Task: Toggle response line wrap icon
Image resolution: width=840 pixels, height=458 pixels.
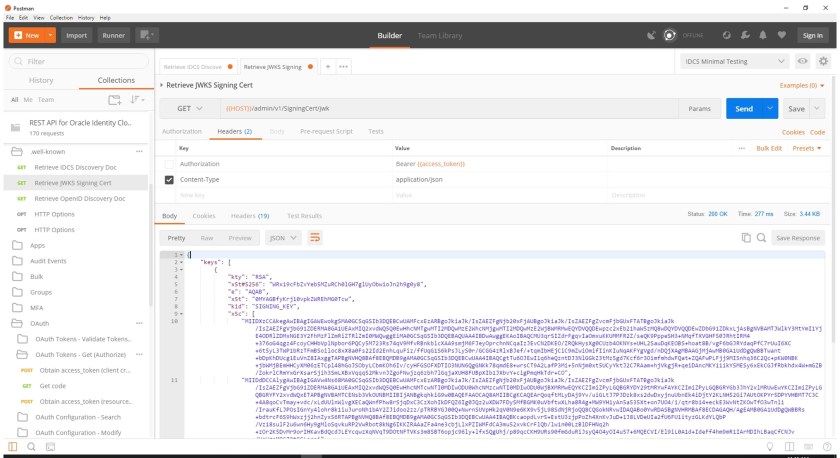Action: click(315, 238)
